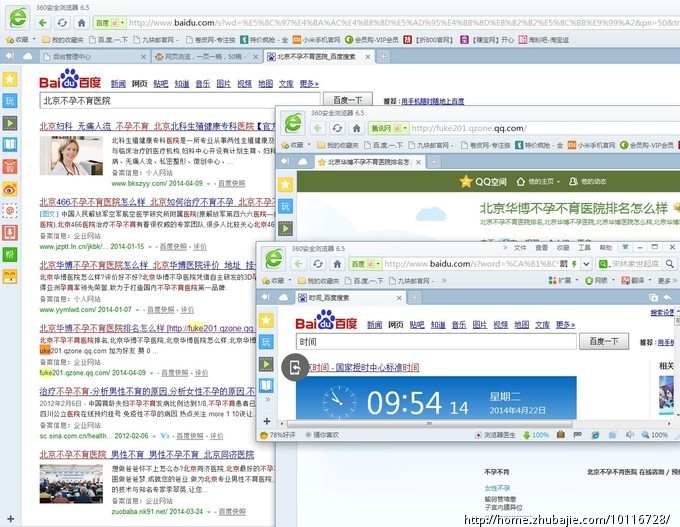
Task: Open the 小米手机官网 bookmark in back window
Action: pos(316,39)
